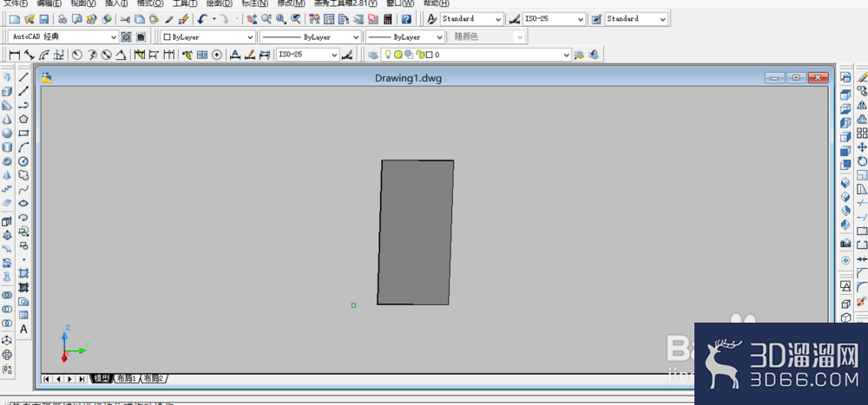Expand the layer 0 dropdown list

(566, 55)
